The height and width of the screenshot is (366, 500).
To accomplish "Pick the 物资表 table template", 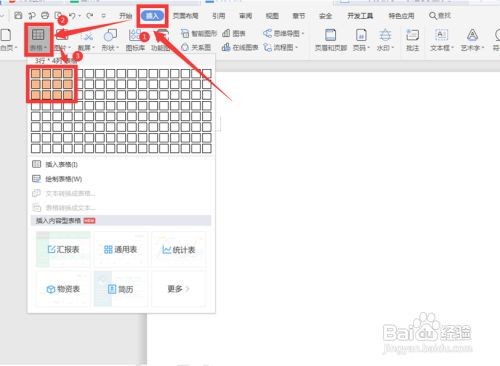I will (x=63, y=289).
